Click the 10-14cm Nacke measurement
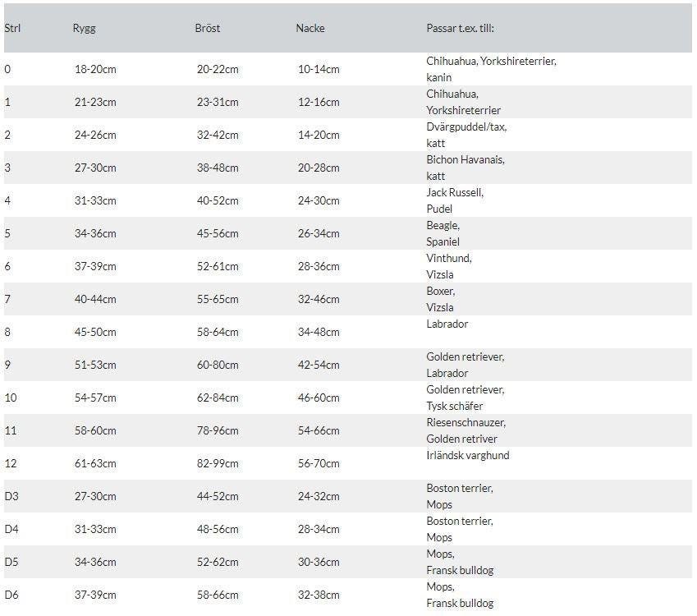The height and width of the screenshot is (616, 697). click(319, 69)
